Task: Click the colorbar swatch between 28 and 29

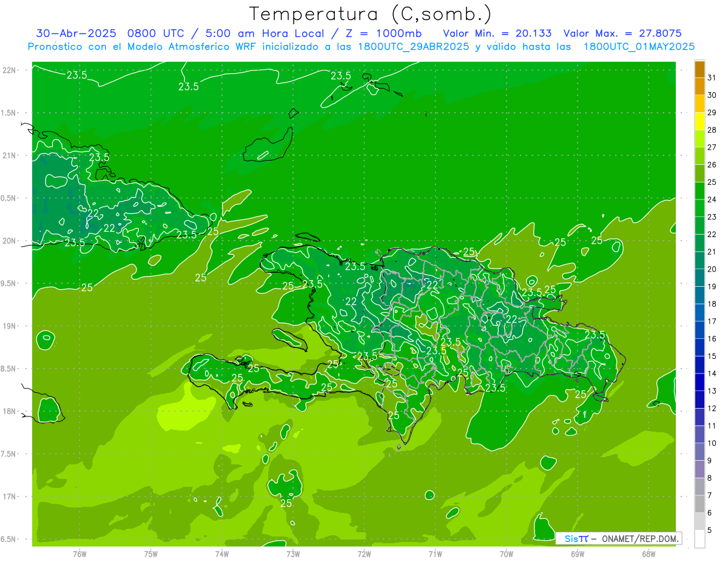Action: 699,121
